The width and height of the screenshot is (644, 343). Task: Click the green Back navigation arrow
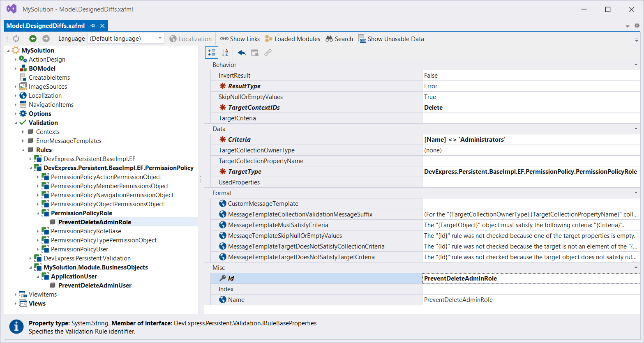[33, 39]
